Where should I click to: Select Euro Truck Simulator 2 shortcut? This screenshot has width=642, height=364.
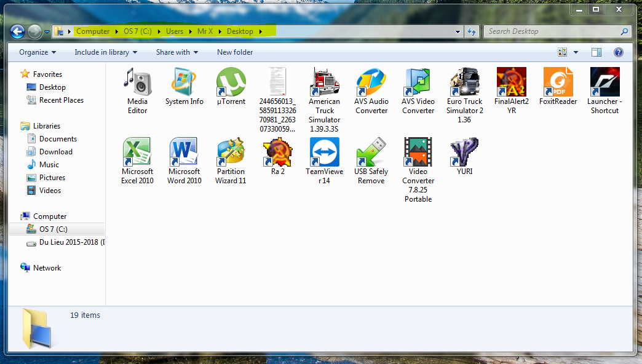tap(465, 95)
